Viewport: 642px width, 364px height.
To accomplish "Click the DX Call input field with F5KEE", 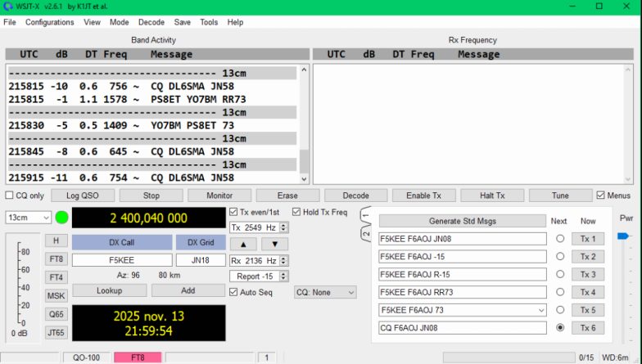I will [120, 260].
